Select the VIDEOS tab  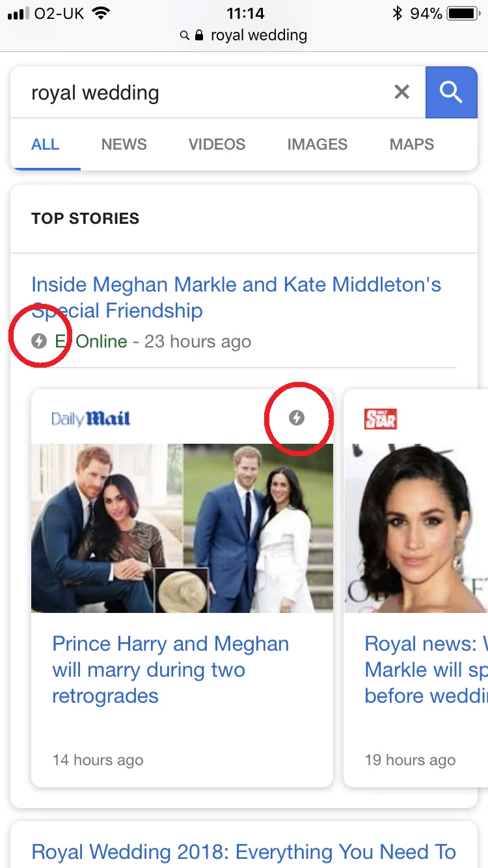217,144
